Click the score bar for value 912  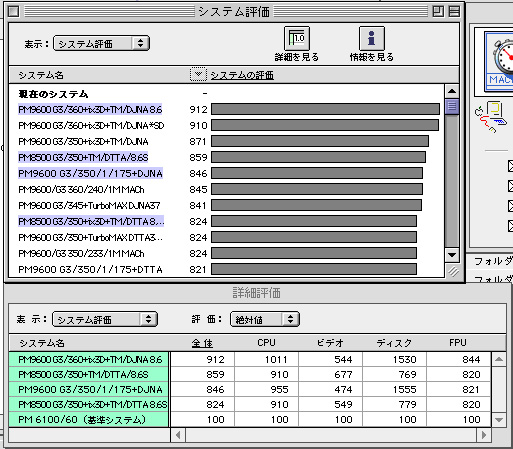325,109
